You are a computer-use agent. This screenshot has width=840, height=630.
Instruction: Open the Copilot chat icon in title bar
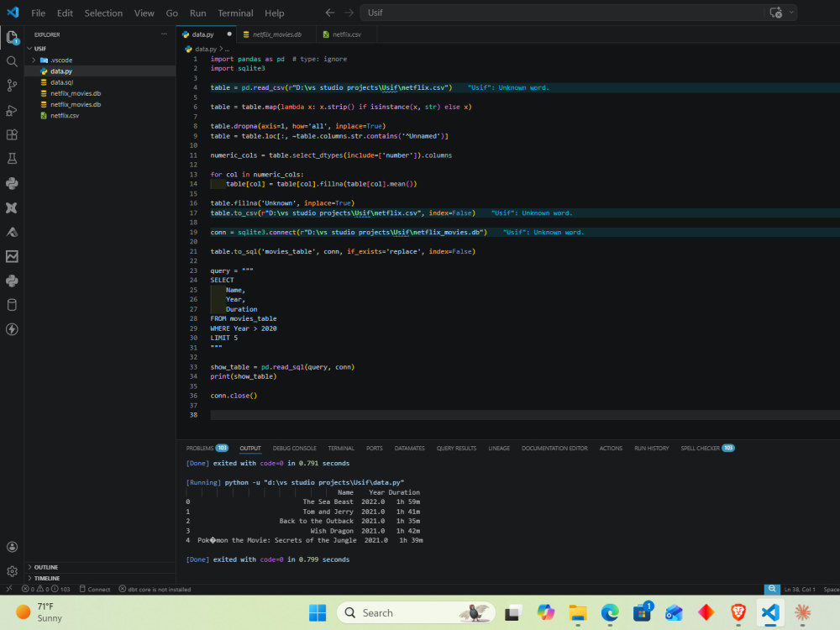[x=775, y=13]
